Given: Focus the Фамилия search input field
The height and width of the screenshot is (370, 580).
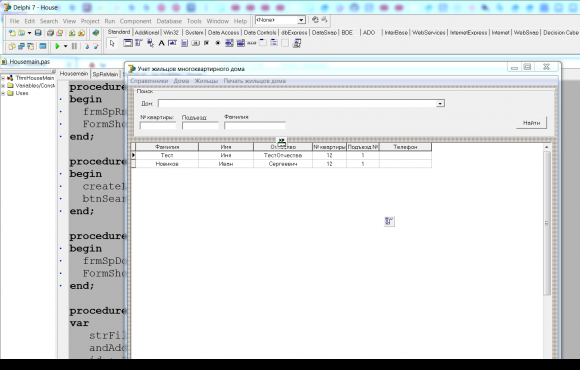Looking at the screenshot, I should coord(255,126).
